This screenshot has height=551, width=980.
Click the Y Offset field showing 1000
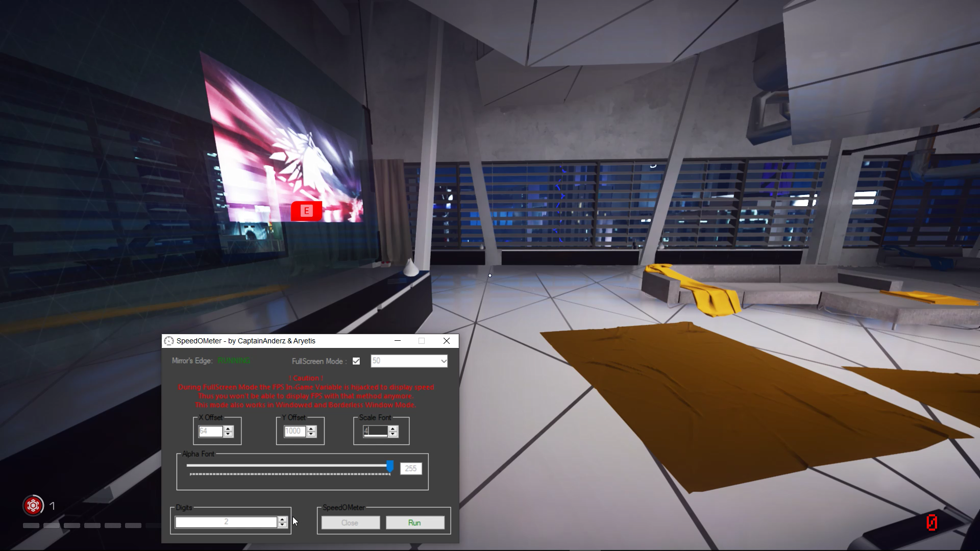coord(293,431)
